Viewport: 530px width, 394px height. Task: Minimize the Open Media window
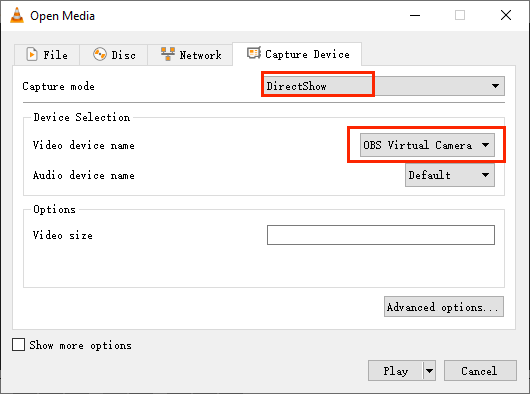pyautogui.click(x=415, y=15)
